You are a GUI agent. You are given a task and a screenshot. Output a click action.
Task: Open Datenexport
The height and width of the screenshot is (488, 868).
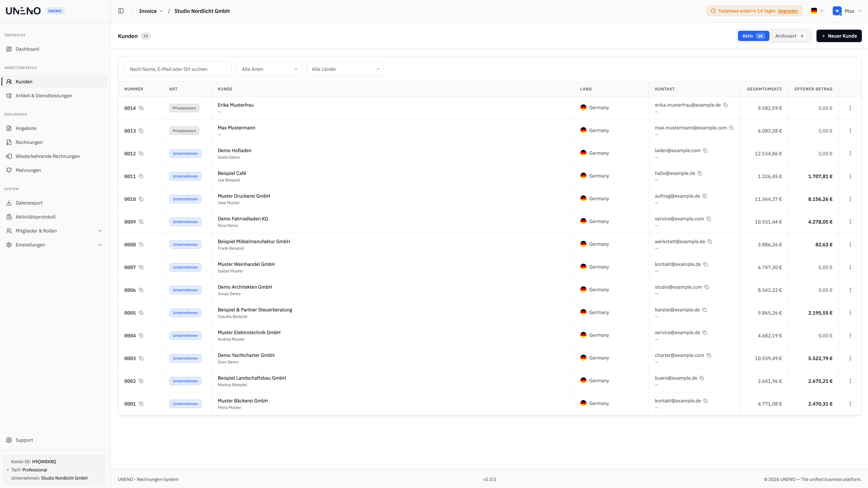point(54,203)
